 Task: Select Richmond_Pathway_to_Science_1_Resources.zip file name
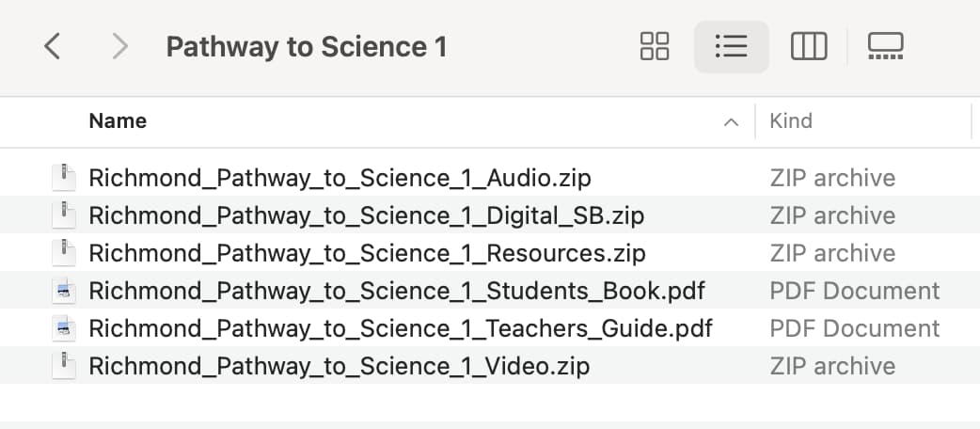pyautogui.click(x=367, y=253)
